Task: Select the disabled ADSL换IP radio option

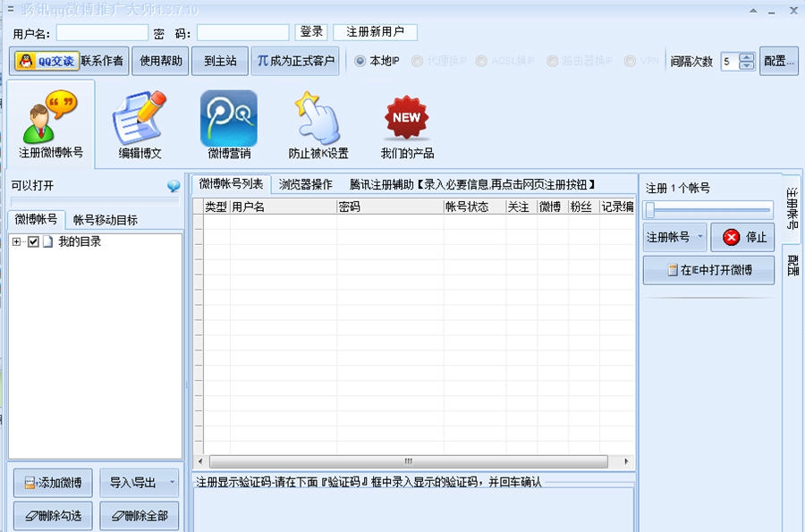Action: coord(481,61)
